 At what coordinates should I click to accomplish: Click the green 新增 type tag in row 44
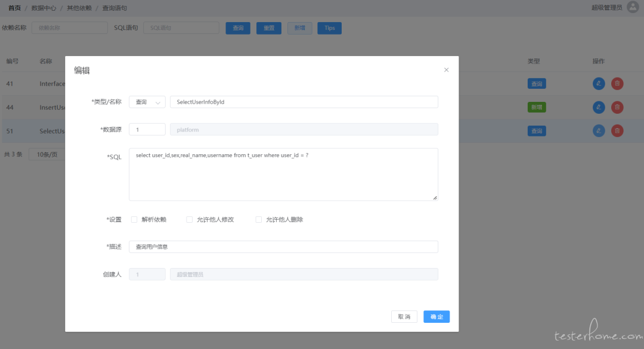(537, 107)
